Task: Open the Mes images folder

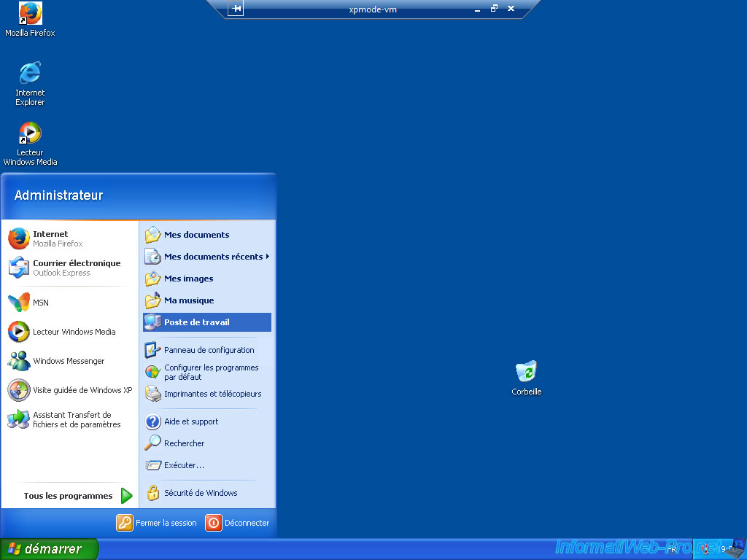Action: point(207,279)
